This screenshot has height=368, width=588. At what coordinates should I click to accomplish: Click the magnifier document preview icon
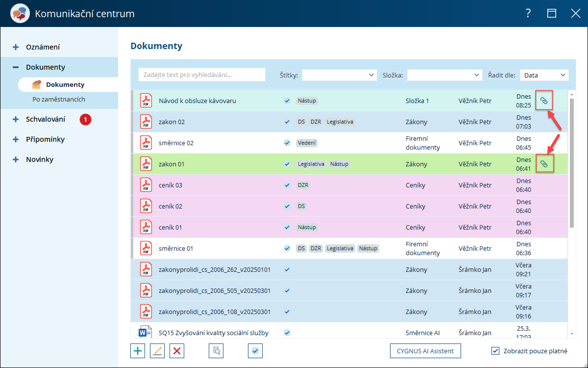pyautogui.click(x=216, y=351)
